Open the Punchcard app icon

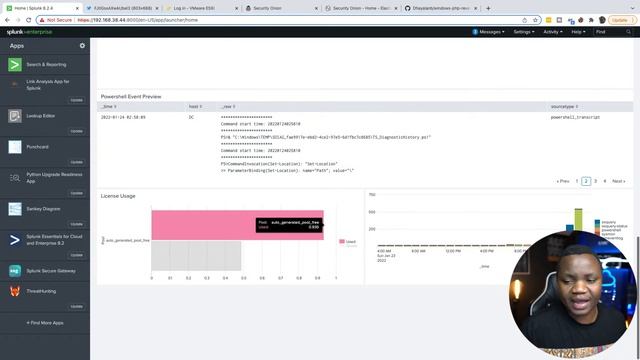pos(15,147)
